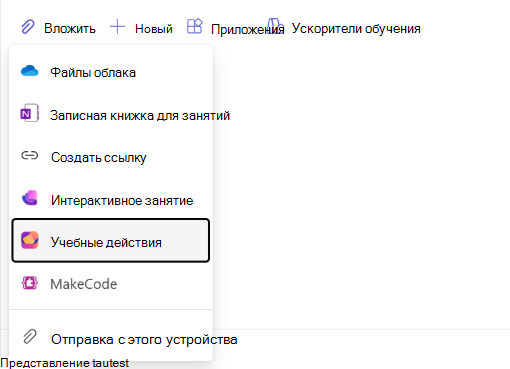Screen dimensions: 510x369
Task: Click the OneNote notebook icon
Action: [30, 113]
